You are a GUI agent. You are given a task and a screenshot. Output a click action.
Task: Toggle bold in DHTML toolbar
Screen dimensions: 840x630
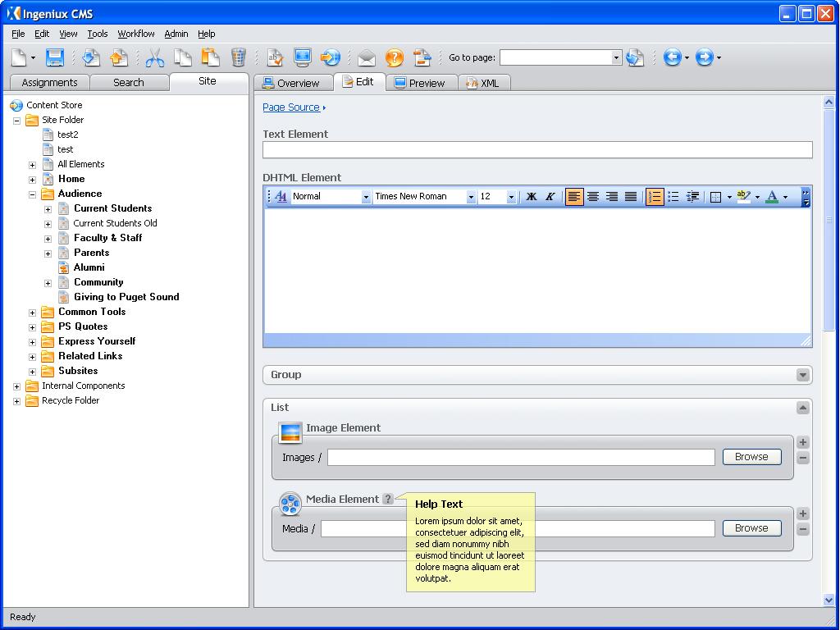531,197
